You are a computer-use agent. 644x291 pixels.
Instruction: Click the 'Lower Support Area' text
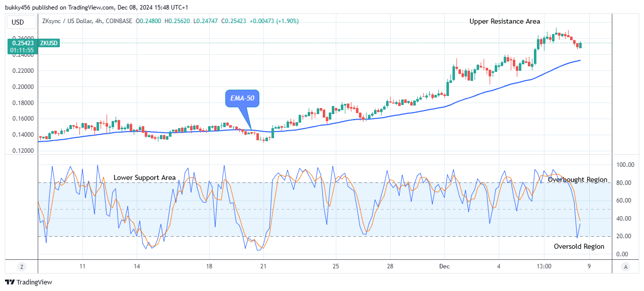(145, 177)
